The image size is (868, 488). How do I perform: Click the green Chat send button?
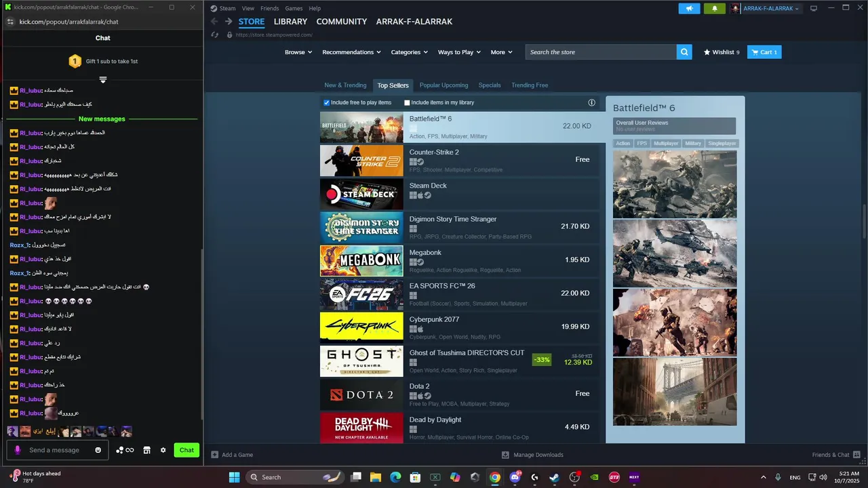click(186, 450)
